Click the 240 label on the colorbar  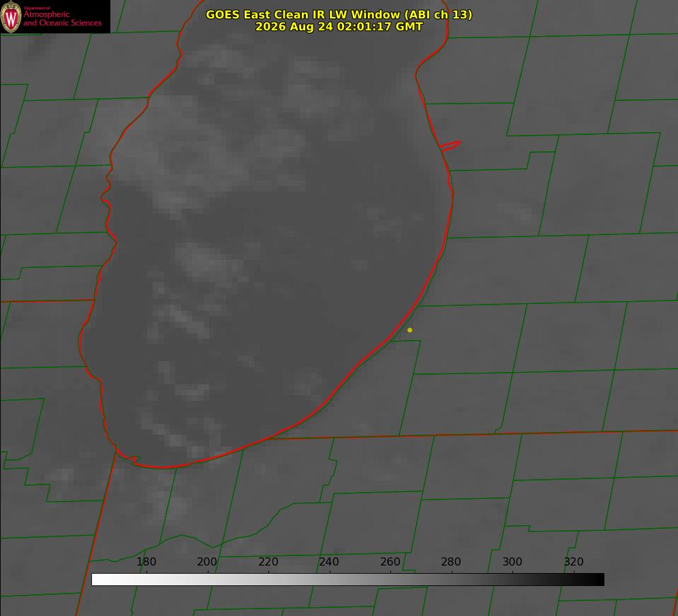(329, 561)
